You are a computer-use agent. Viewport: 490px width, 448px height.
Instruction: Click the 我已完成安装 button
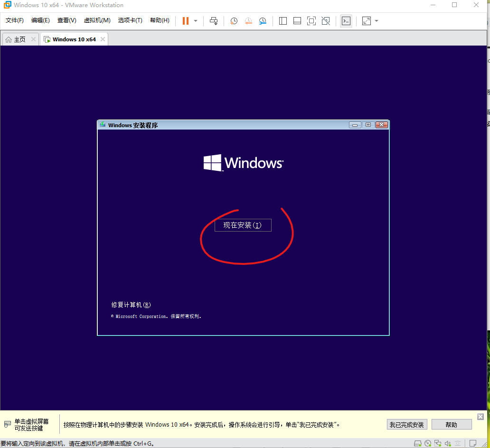click(x=406, y=425)
